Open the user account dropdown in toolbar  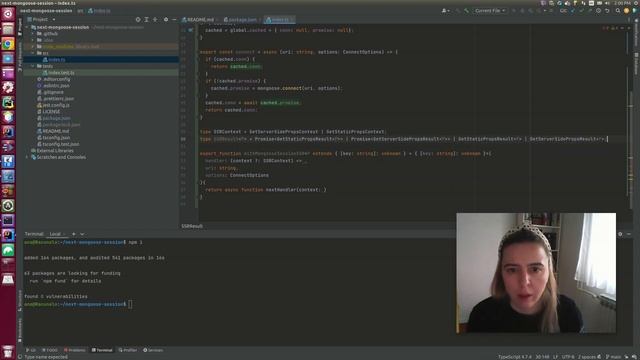pos(445,11)
